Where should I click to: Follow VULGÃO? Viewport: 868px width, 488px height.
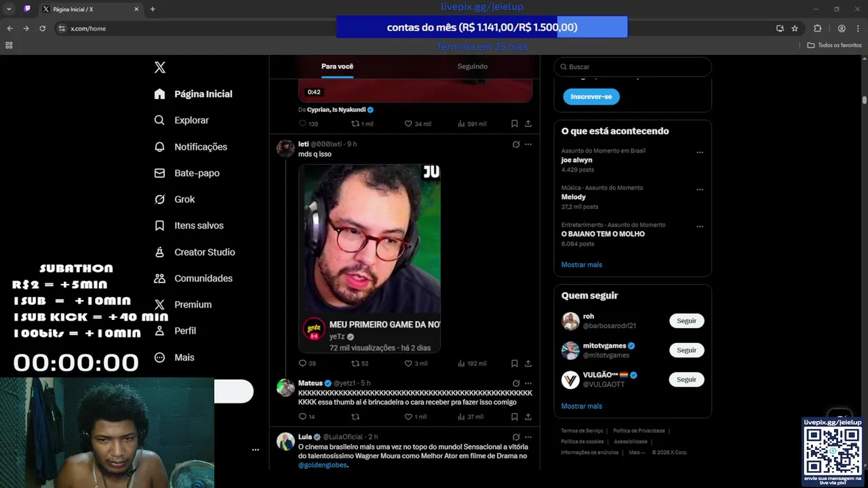tap(686, 380)
